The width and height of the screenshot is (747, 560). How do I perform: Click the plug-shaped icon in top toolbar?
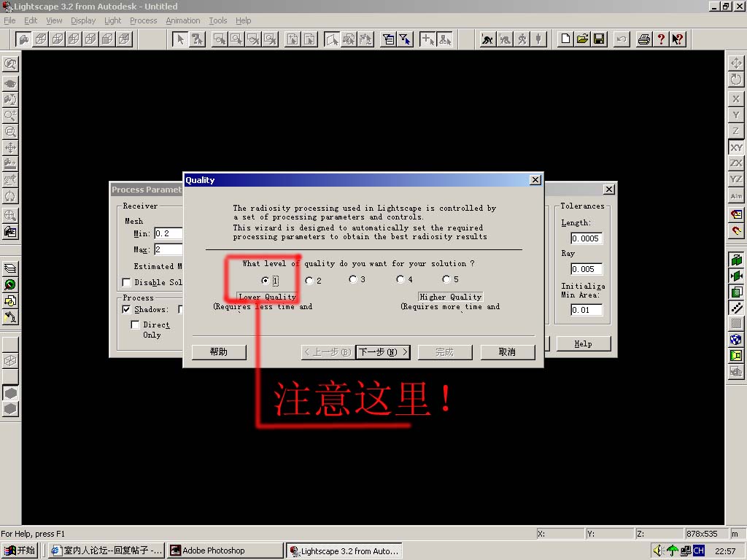538,39
